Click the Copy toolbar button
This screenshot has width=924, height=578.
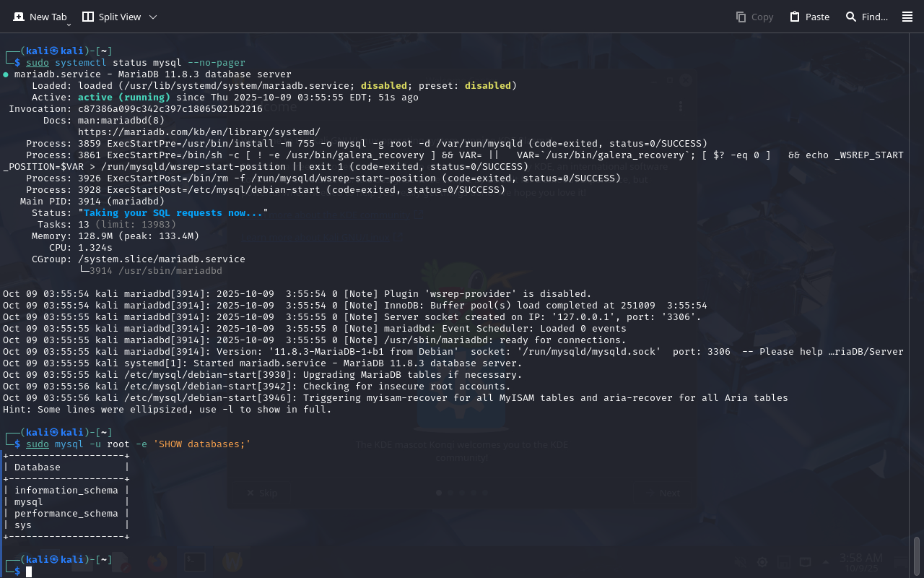pos(754,17)
